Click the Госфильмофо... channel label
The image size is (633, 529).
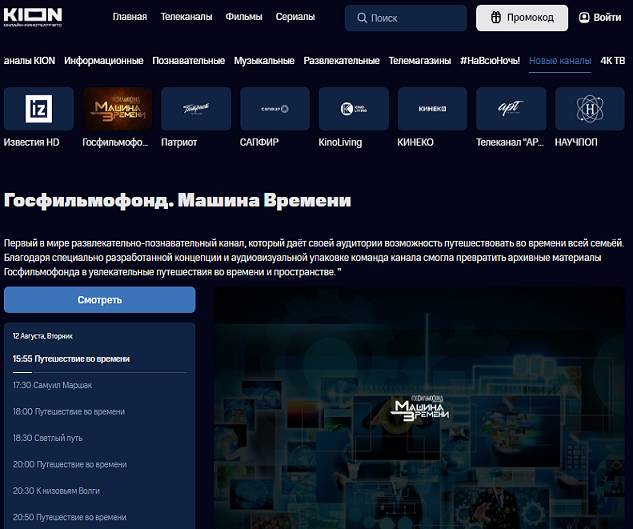tap(115, 142)
